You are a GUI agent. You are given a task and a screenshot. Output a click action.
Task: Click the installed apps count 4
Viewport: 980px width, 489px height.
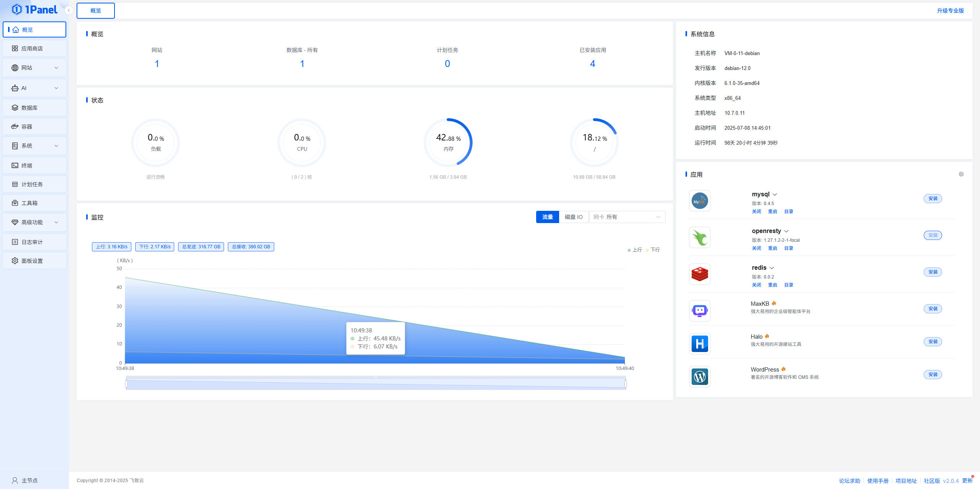point(592,64)
